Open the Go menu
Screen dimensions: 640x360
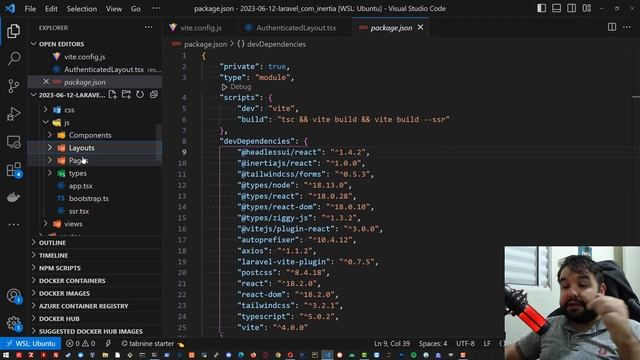(136, 9)
